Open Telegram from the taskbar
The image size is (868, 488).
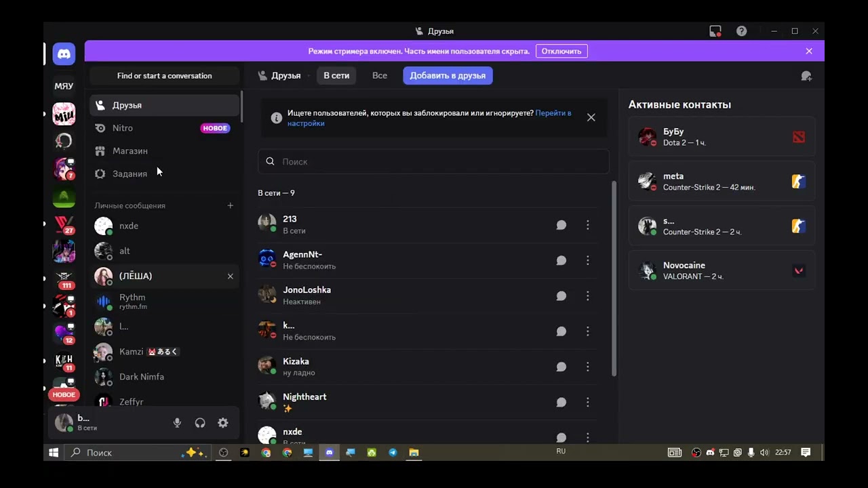coord(393,452)
